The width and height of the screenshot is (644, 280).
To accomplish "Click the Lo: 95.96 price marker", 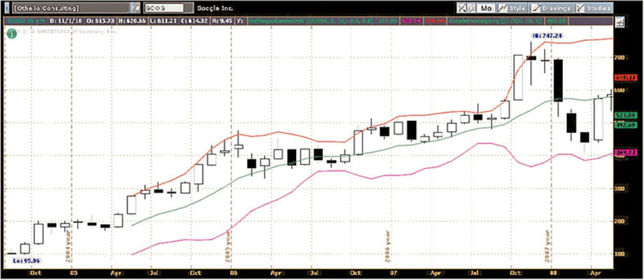I will pyautogui.click(x=26, y=261).
